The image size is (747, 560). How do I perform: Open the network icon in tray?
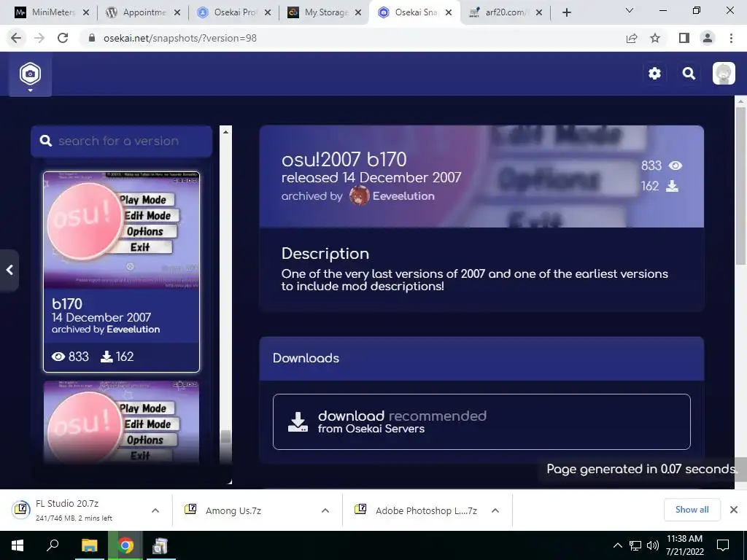(x=635, y=545)
